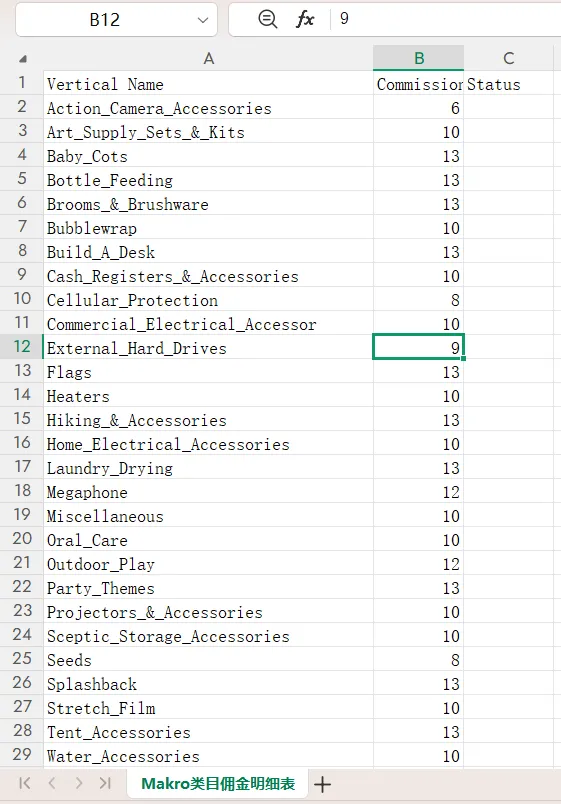Click the zoom magnifier icon in formula bar

coord(267,19)
